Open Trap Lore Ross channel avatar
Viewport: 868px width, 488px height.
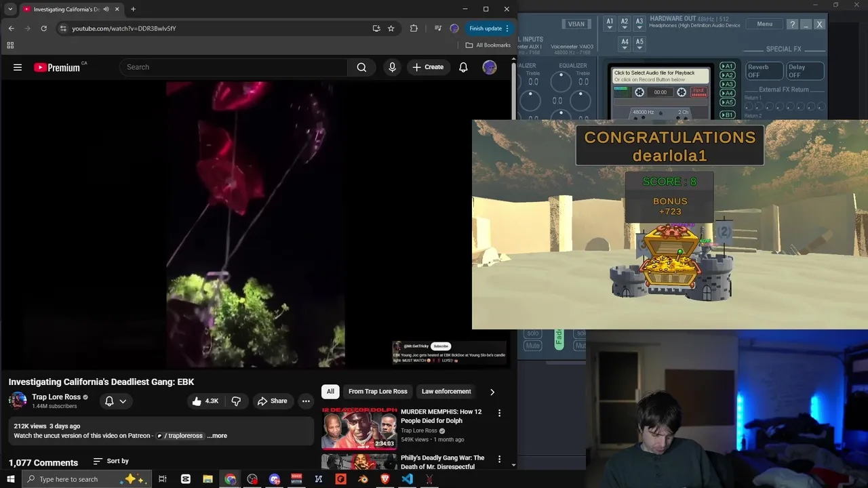click(18, 401)
